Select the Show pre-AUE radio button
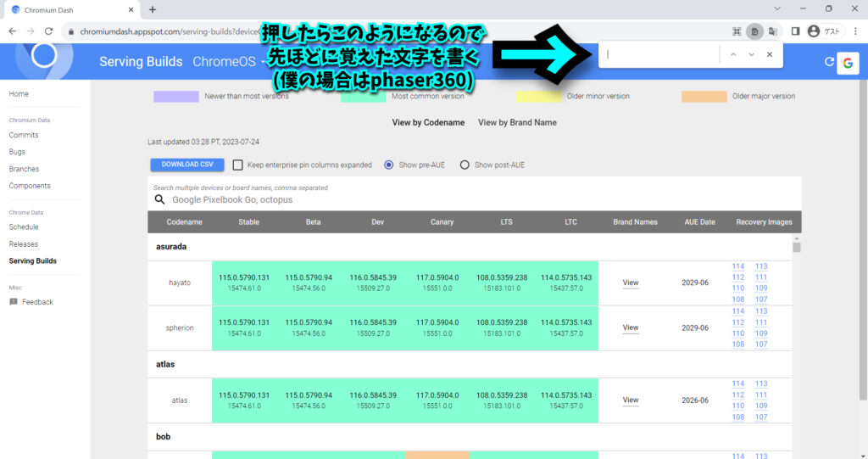868x459 pixels. pos(389,165)
